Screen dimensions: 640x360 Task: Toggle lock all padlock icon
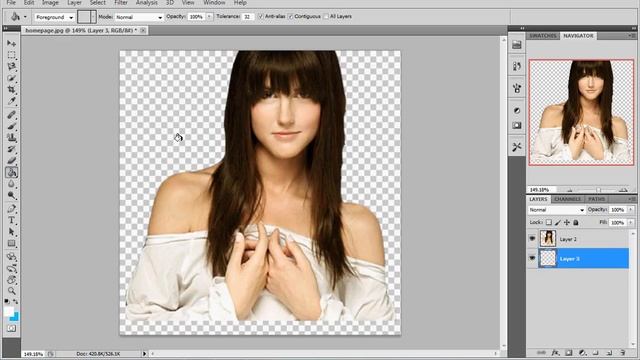click(576, 222)
